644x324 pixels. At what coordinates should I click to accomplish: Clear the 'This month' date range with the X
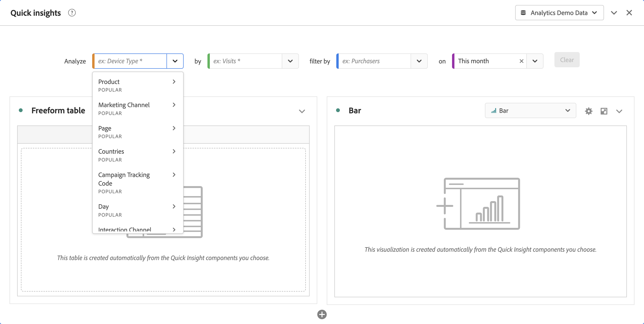coord(521,61)
